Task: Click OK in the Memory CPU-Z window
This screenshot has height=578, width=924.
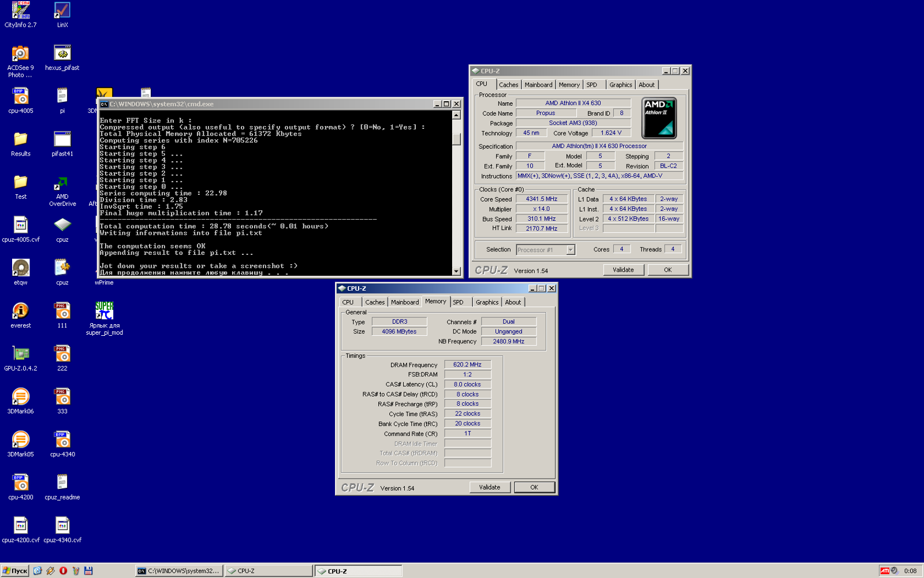Action: pyautogui.click(x=534, y=487)
